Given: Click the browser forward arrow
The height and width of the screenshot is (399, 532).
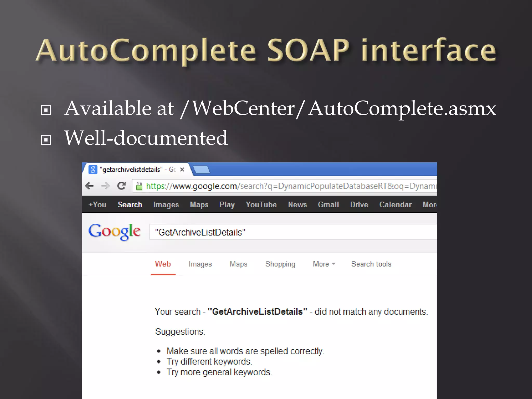Looking at the screenshot, I should click(105, 186).
